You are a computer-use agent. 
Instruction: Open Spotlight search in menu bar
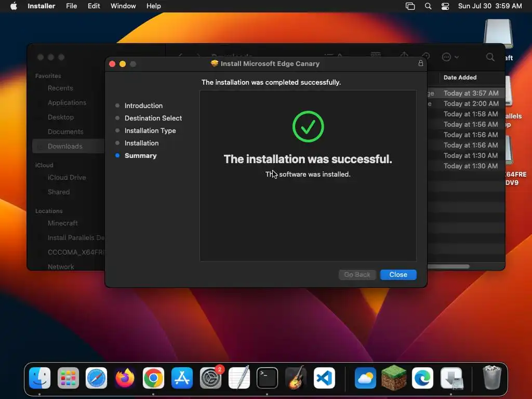coord(428,6)
